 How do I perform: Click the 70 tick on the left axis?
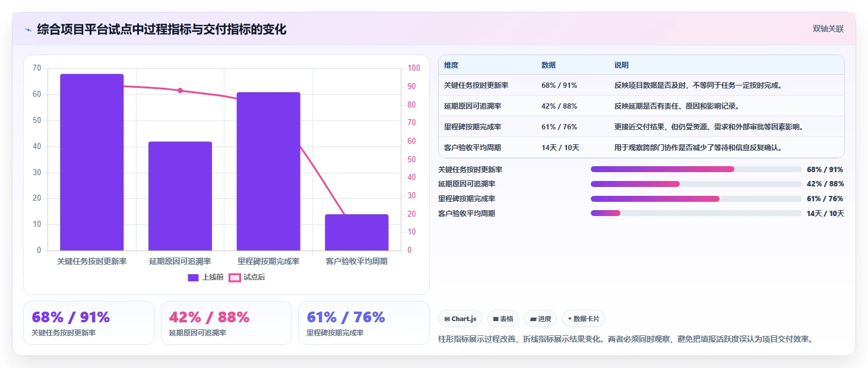[x=37, y=68]
